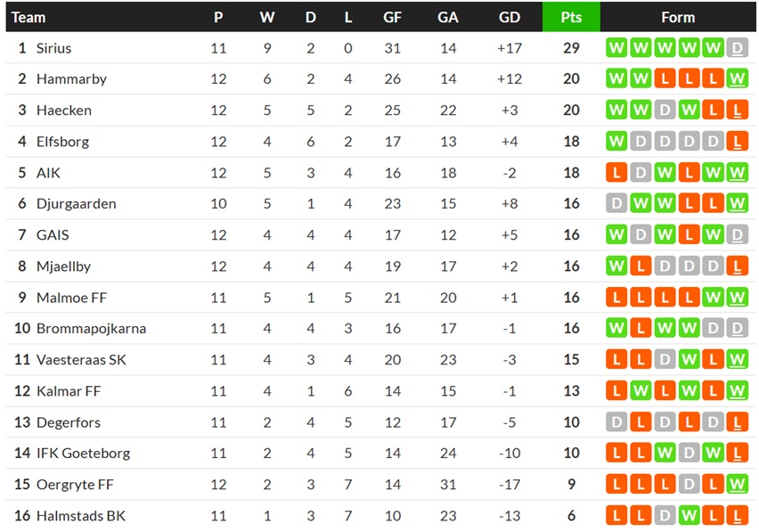
Task: Click Malmoe FF's latest W form badge
Action: tap(738, 298)
